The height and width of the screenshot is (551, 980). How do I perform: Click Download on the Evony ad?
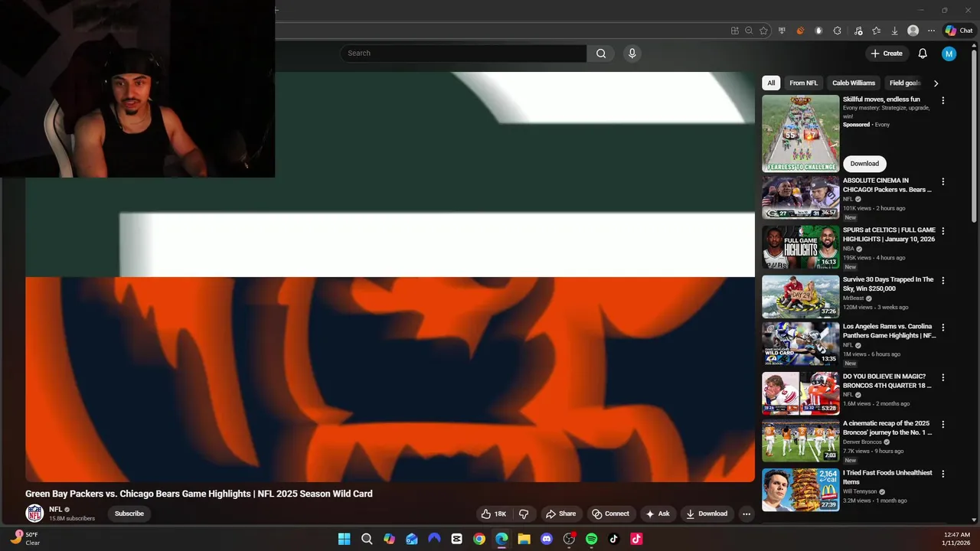[864, 163]
